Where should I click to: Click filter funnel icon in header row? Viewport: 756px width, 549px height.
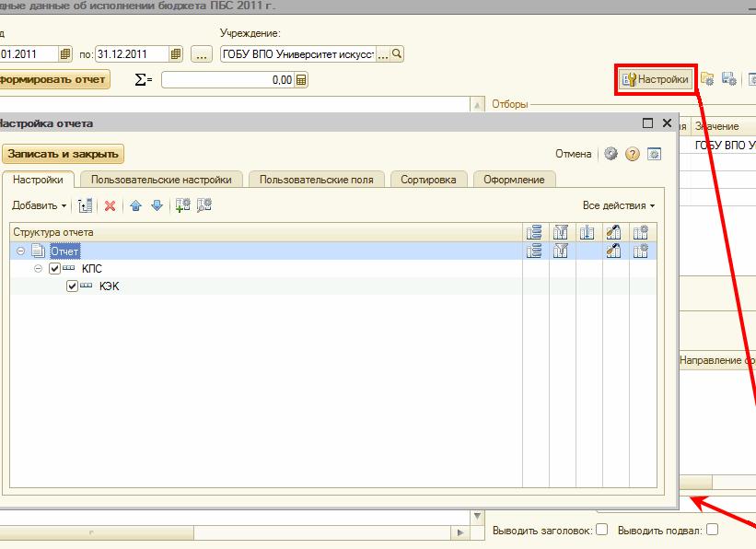(561, 232)
